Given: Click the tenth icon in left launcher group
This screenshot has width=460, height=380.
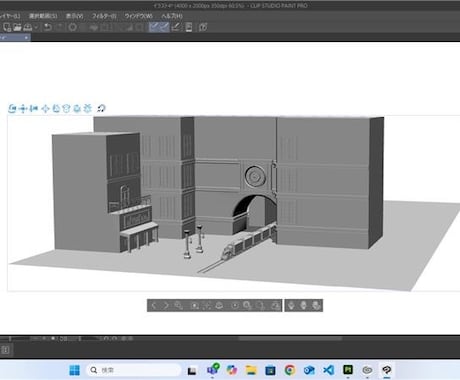Looking at the screenshot, I should [x=275, y=305].
